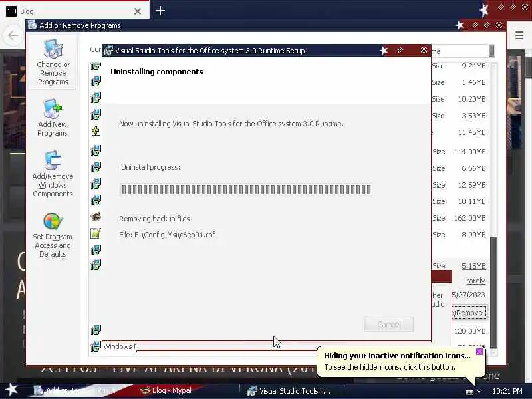Select the program icon beside the 6.66MB entry
This screenshot has width=532, height=399.
pyautogui.click(x=96, y=168)
